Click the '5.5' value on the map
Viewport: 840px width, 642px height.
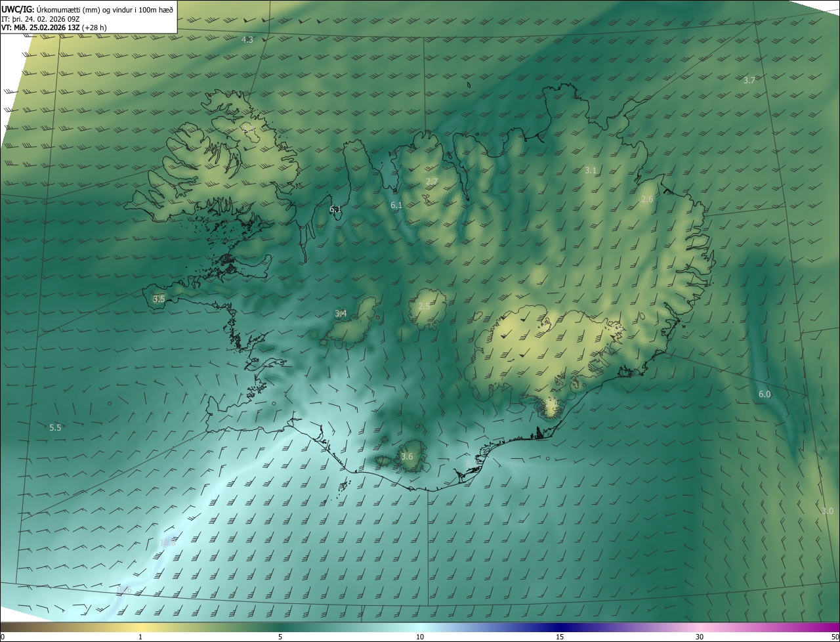55,427
